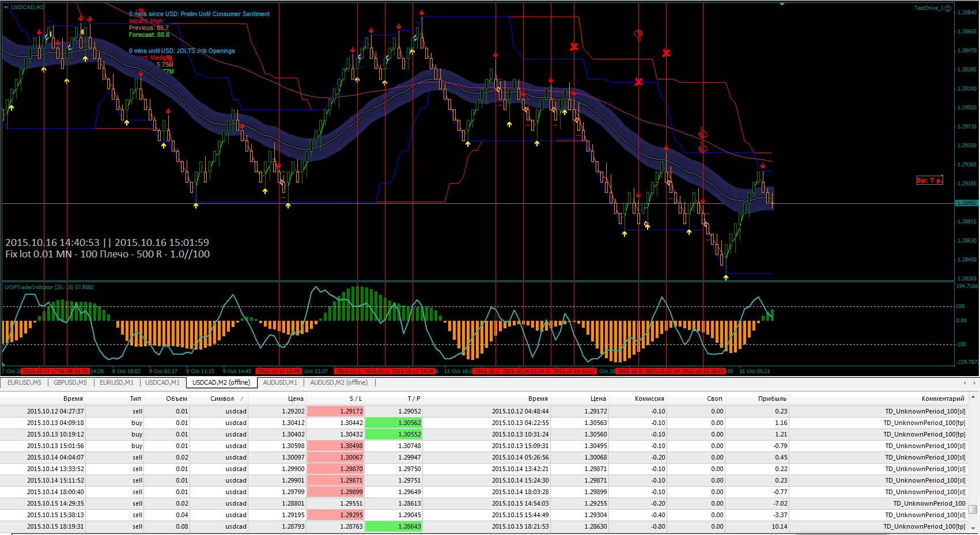
Task: Select the trade opened 2015.10.15 15:38:13
Action: point(484,515)
